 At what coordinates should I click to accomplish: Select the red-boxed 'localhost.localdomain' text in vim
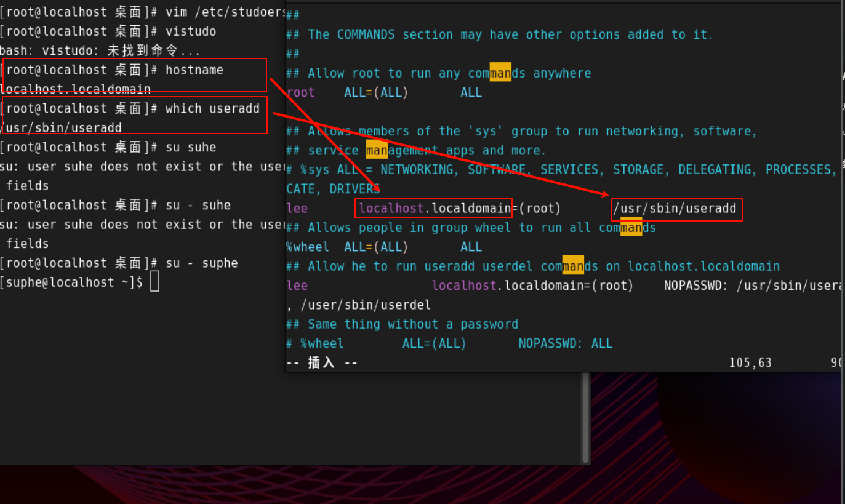[x=433, y=208]
